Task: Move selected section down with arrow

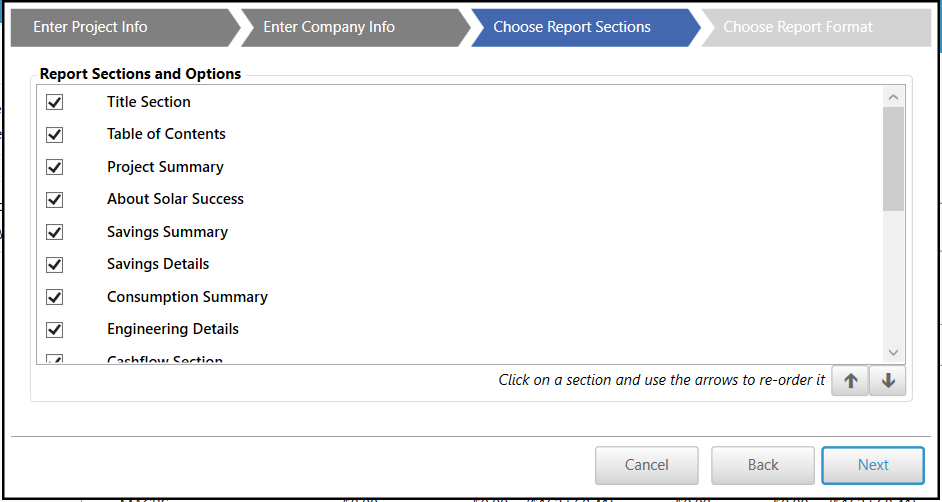Action: [x=888, y=381]
